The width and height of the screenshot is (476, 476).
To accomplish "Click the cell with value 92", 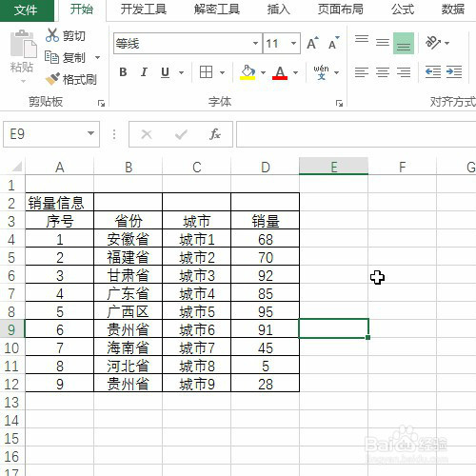I will pyautogui.click(x=266, y=275).
